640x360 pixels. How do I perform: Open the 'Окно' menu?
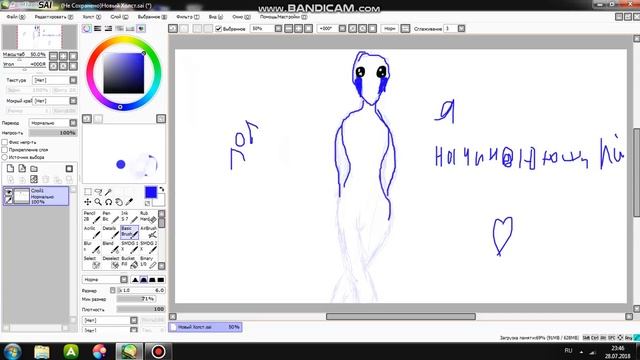click(241, 17)
